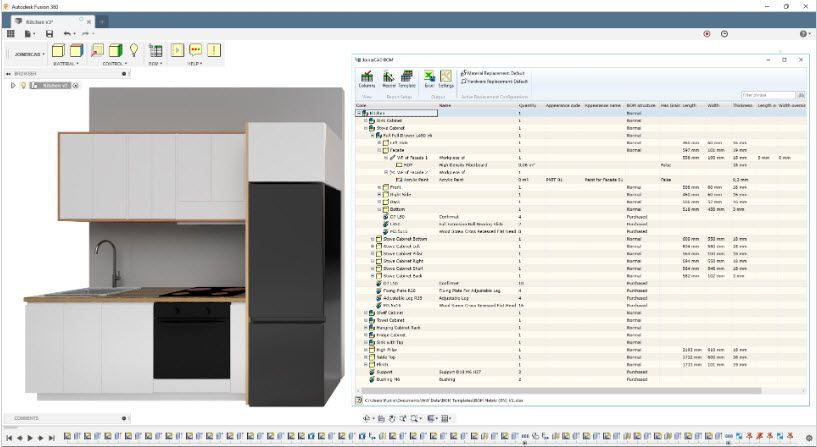Toggle lightbulb visibility of Kitchen component
The width and height of the screenshot is (817, 447).
coord(23,85)
